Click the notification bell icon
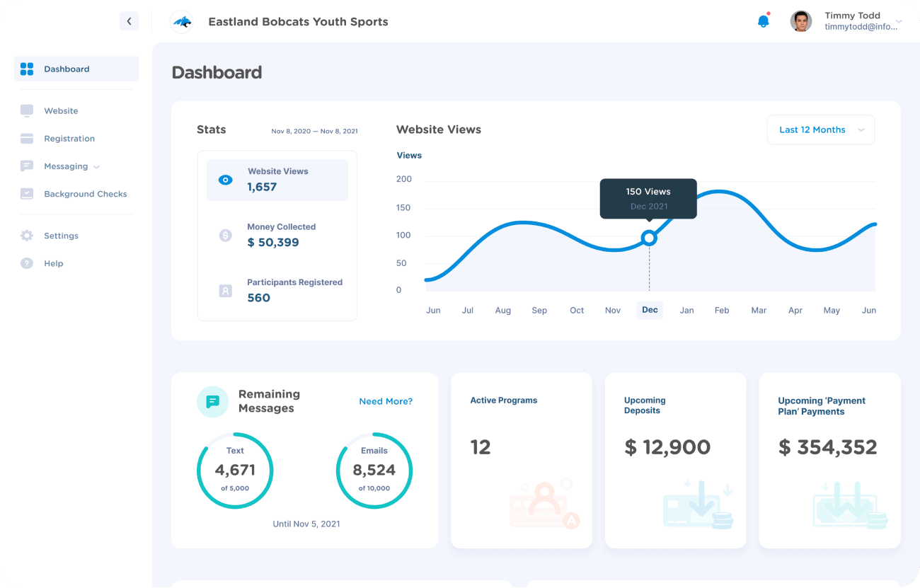The height and width of the screenshot is (588, 920). [x=763, y=21]
